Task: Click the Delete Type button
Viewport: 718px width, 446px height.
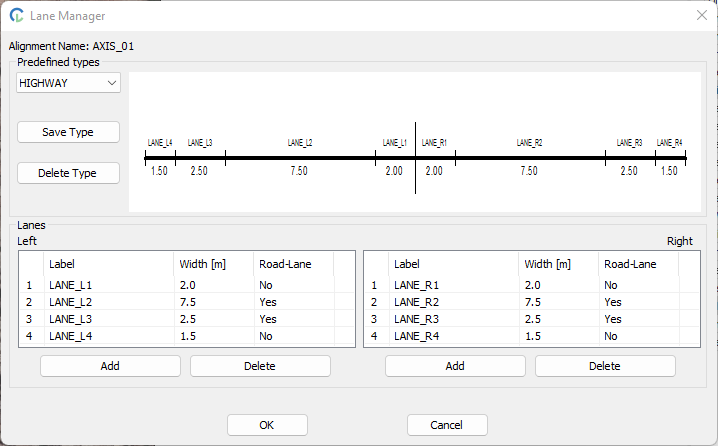Action: point(68,173)
